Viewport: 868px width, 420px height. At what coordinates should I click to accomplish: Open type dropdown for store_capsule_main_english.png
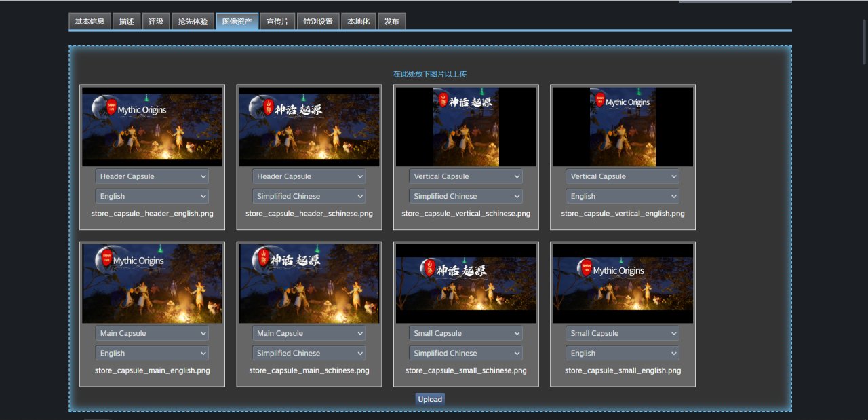152,333
